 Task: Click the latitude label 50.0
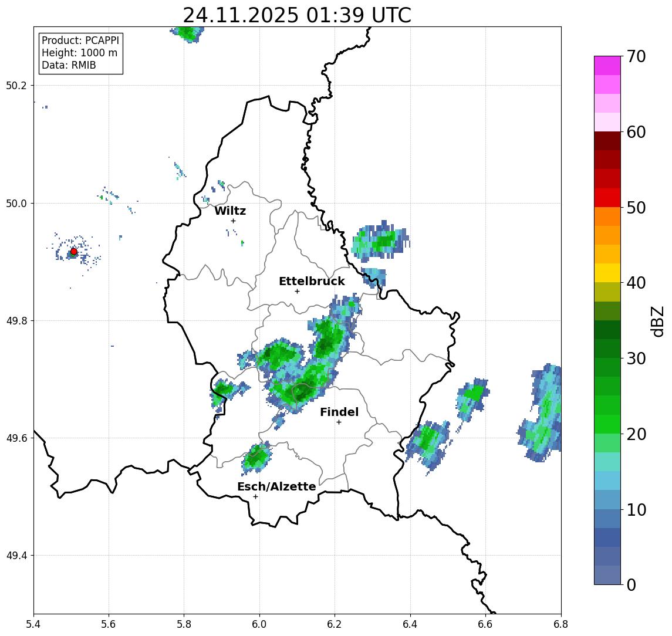pyautogui.click(x=16, y=203)
